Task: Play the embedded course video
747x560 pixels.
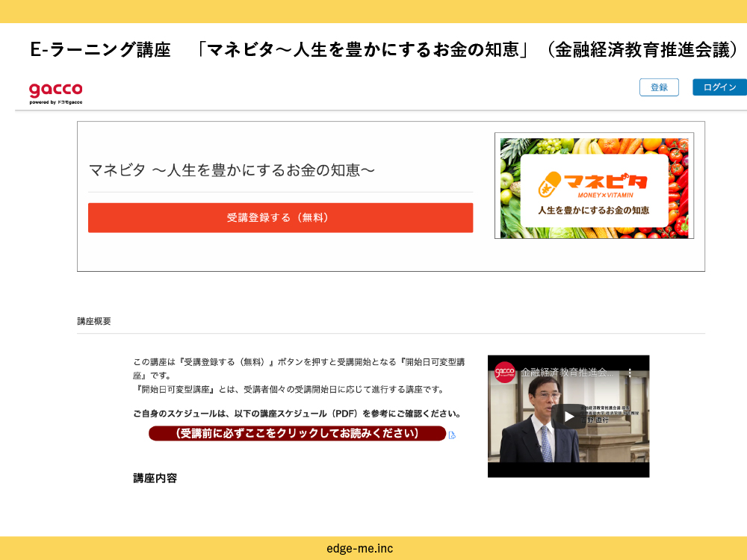Action: pyautogui.click(x=568, y=417)
